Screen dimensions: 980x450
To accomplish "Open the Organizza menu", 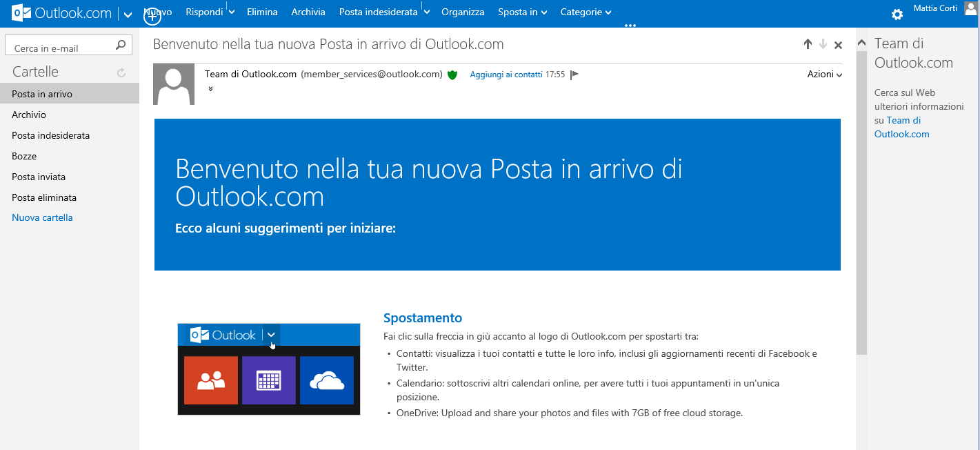I will click(x=463, y=12).
